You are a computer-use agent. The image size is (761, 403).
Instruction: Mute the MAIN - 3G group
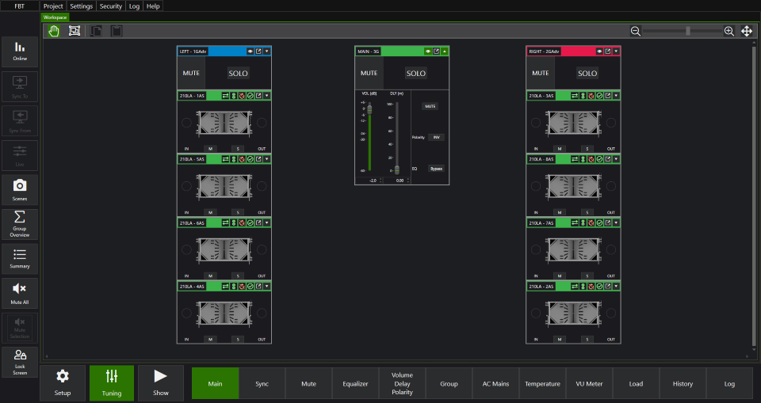(x=369, y=73)
